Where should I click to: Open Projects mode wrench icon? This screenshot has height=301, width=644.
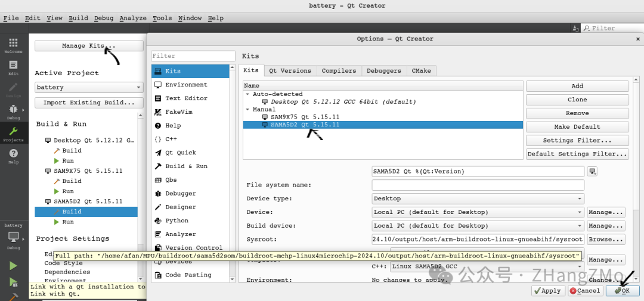pyautogui.click(x=14, y=134)
